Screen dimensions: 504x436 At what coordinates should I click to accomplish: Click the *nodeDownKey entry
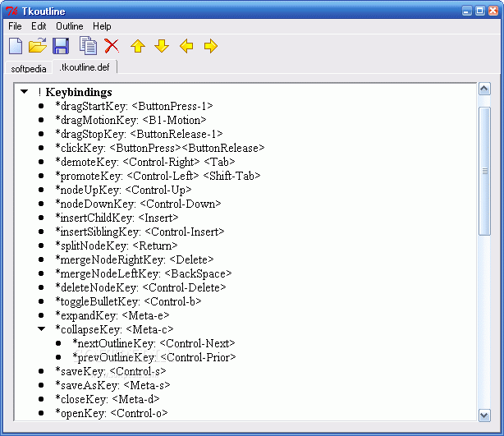pos(138,204)
